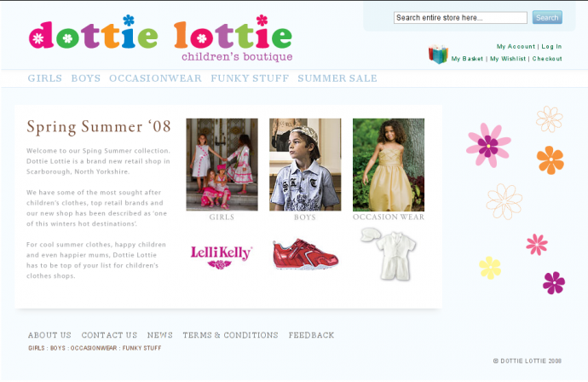Open the My Wishlist link
The height and width of the screenshot is (382, 588).
(x=508, y=59)
